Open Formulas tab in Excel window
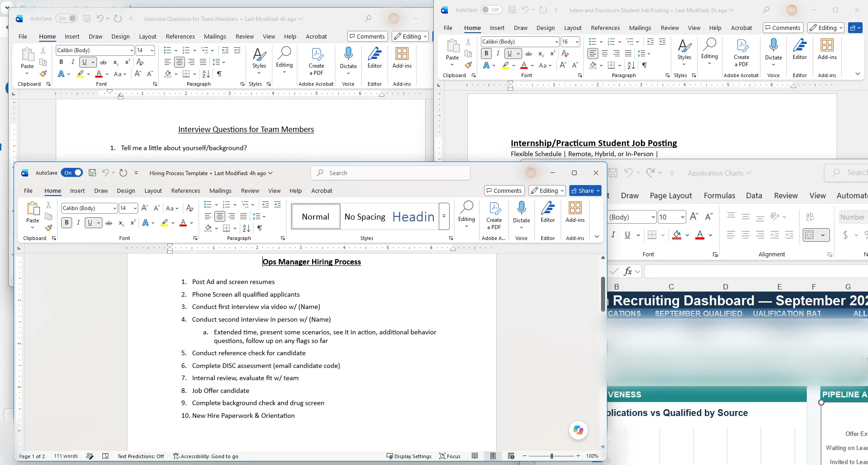The height and width of the screenshot is (465, 868). tap(719, 196)
